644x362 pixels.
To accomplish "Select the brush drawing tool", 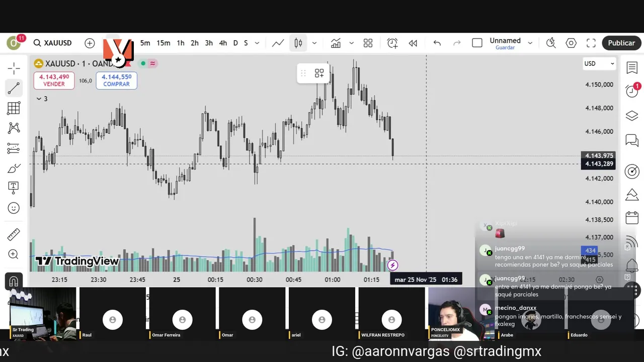I will 14,168.
